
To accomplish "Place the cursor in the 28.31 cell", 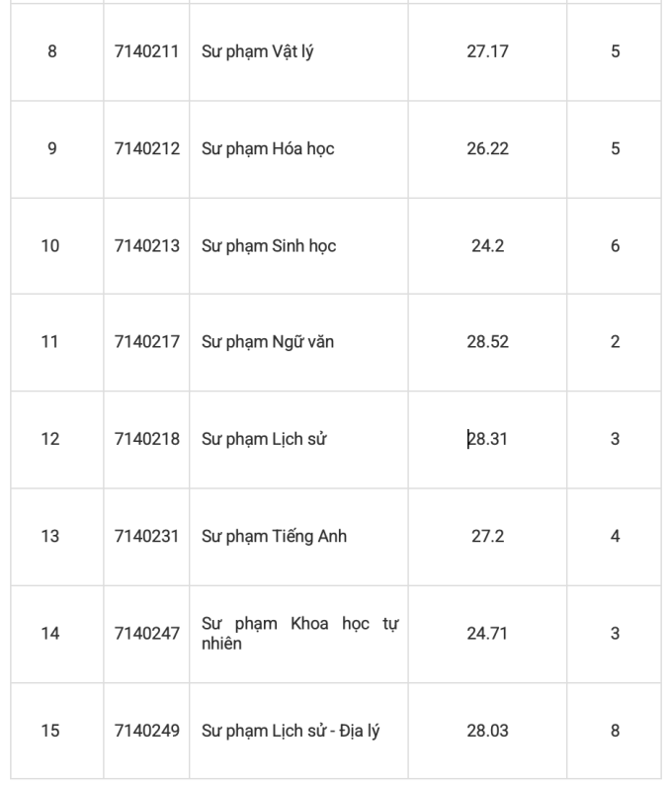I will 487,439.
